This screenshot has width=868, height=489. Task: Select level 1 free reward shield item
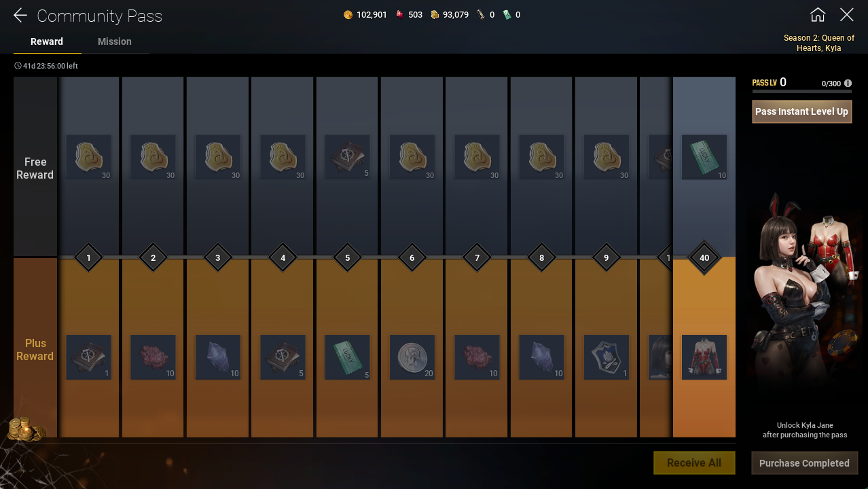click(x=88, y=157)
